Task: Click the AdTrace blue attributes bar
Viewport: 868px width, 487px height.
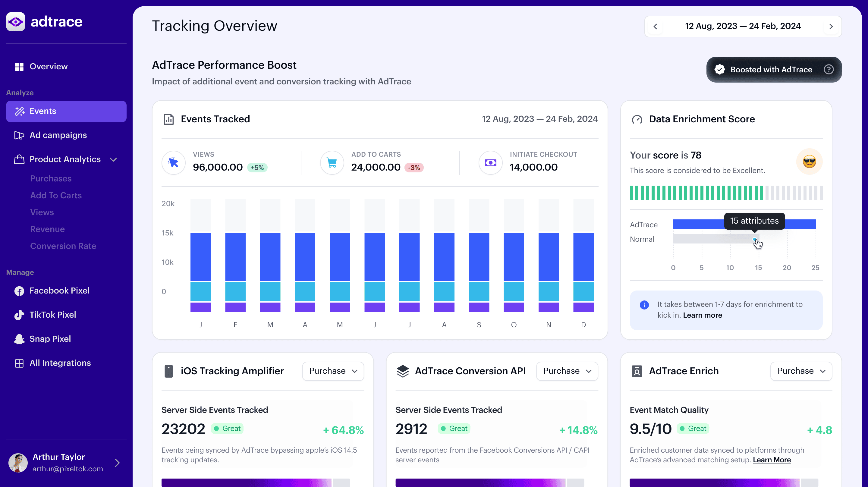Action: (x=744, y=224)
